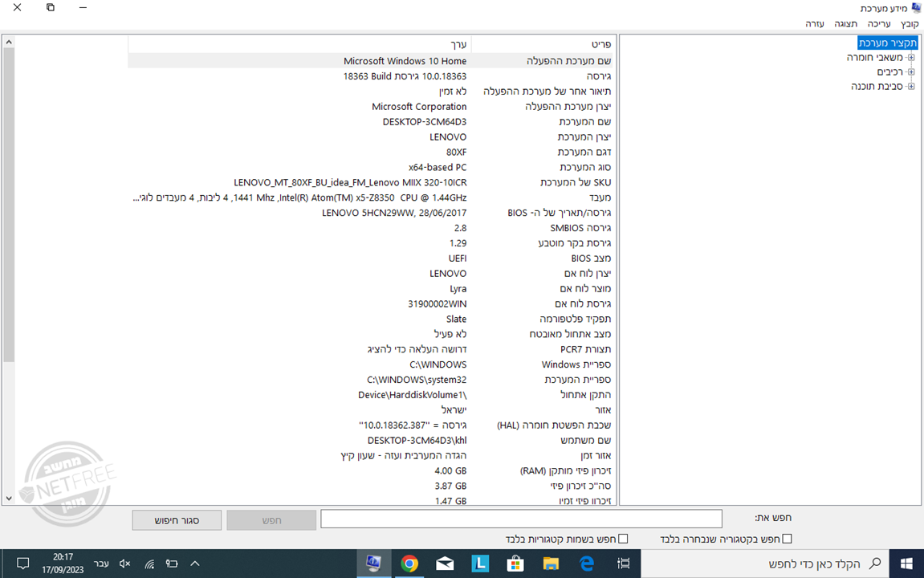Image resolution: width=924 pixels, height=578 pixels.
Task: Open the notification action center
Action: [23, 564]
